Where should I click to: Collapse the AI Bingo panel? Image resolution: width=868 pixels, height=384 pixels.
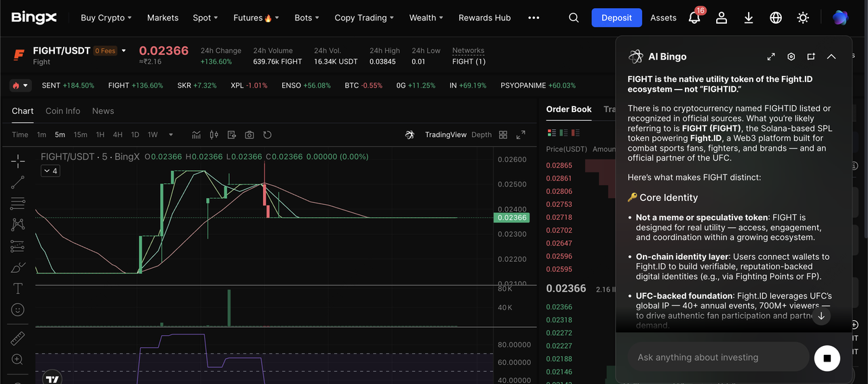pos(831,57)
